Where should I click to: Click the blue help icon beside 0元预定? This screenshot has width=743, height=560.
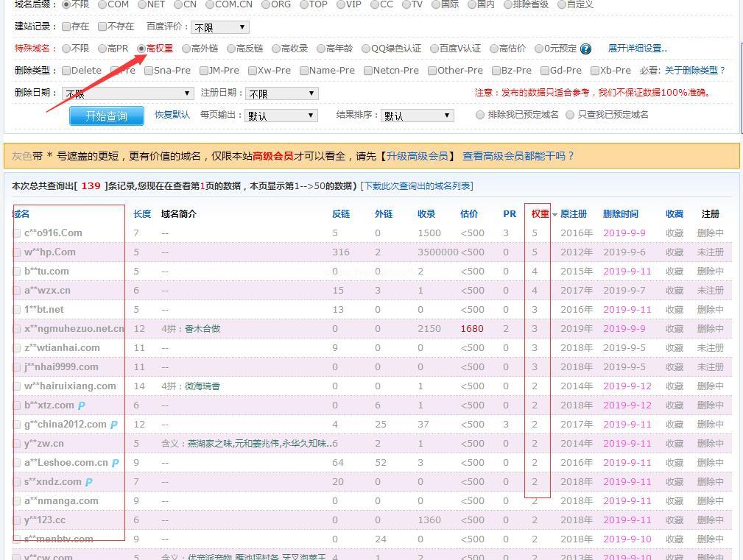click(585, 49)
